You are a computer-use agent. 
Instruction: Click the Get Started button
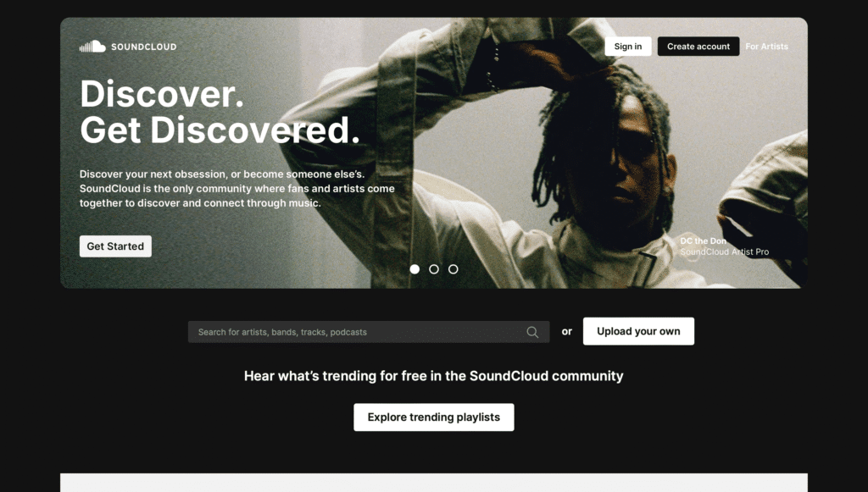pyautogui.click(x=115, y=246)
